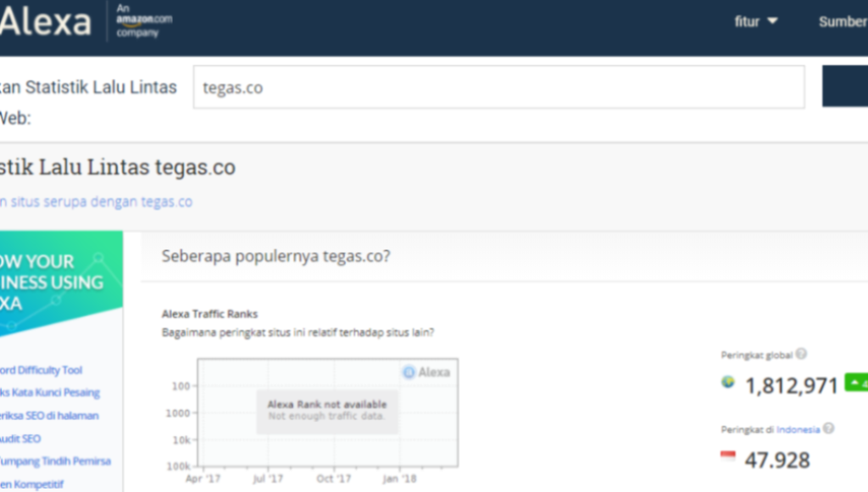Image resolution: width=868 pixels, height=492 pixels.
Task: Open the situs serupa dengan tegas.co link
Action: [x=97, y=202]
